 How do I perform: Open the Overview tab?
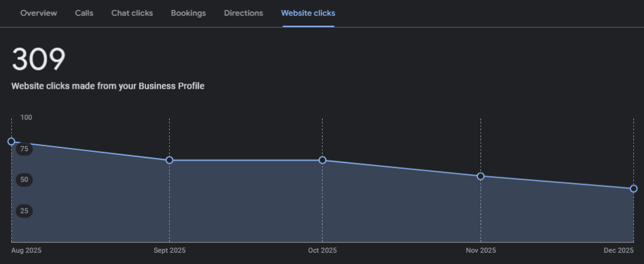click(x=38, y=13)
